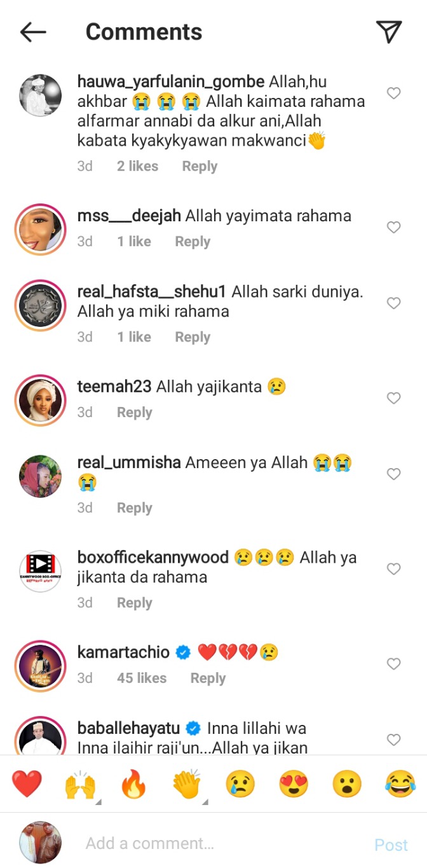Like mss___deejah's comment with the heart

pyautogui.click(x=394, y=227)
